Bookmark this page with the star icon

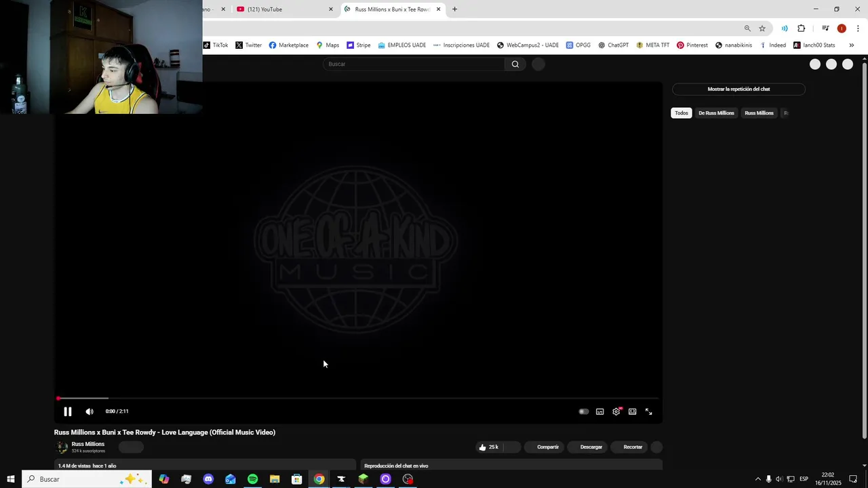(x=762, y=28)
